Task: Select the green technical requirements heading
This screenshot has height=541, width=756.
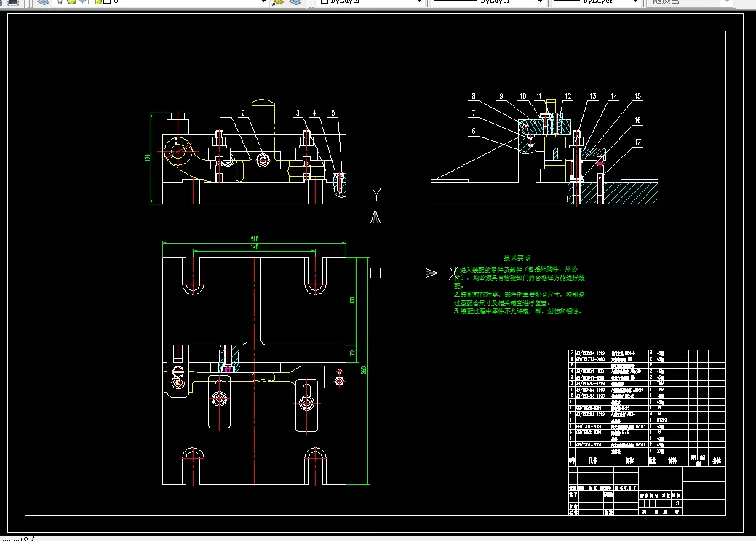Action: pos(517,258)
